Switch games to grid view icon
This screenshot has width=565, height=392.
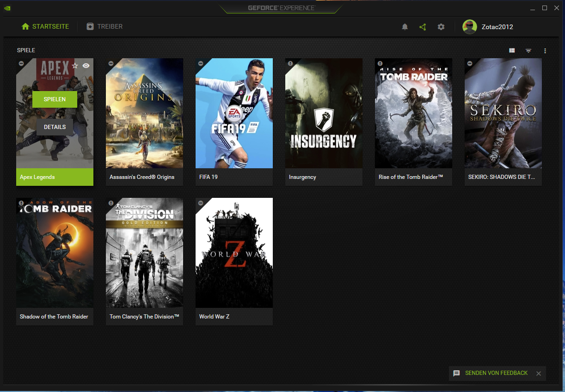coord(512,50)
